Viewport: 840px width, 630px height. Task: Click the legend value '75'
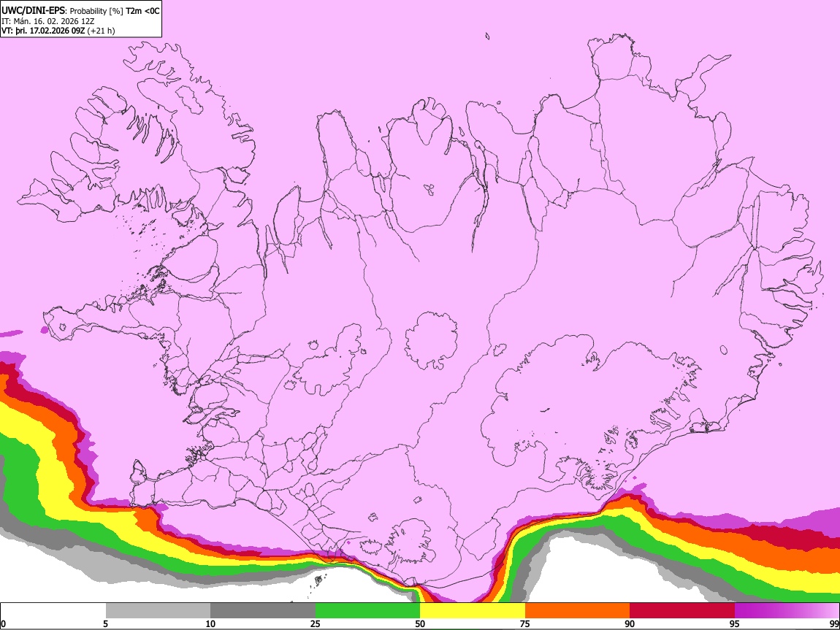pos(525,624)
